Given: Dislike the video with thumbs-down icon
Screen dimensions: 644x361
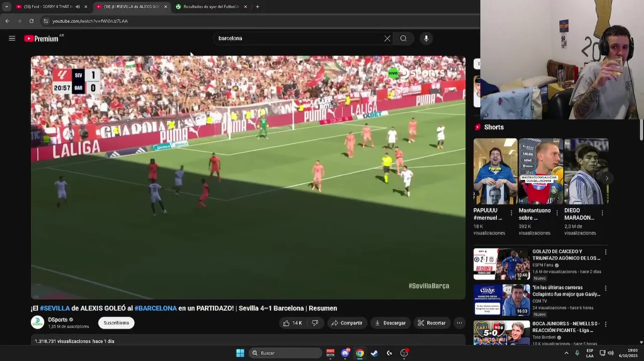Looking at the screenshot, I should click(x=315, y=323).
